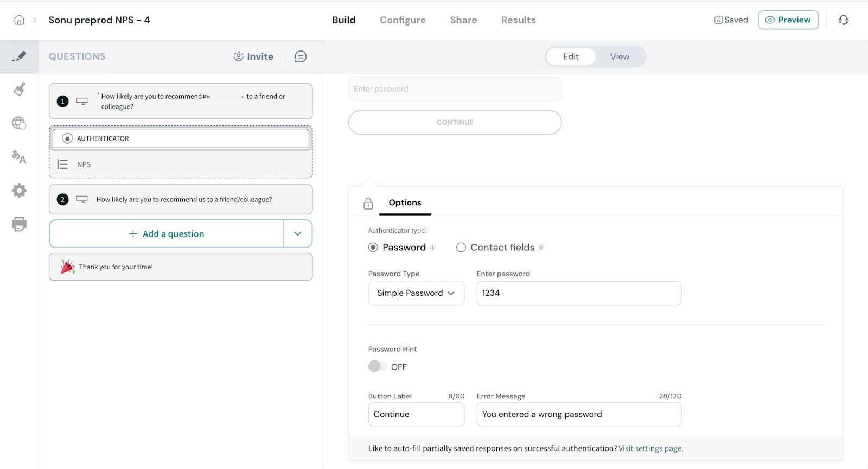Click the home icon in breadcrumb
The height and width of the screenshot is (469, 868).
19,20
